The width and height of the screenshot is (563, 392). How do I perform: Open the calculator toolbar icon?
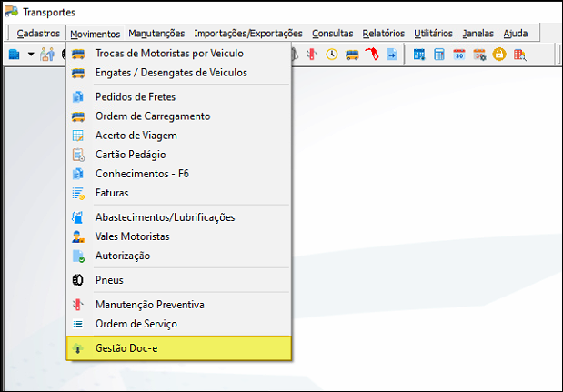click(438, 55)
